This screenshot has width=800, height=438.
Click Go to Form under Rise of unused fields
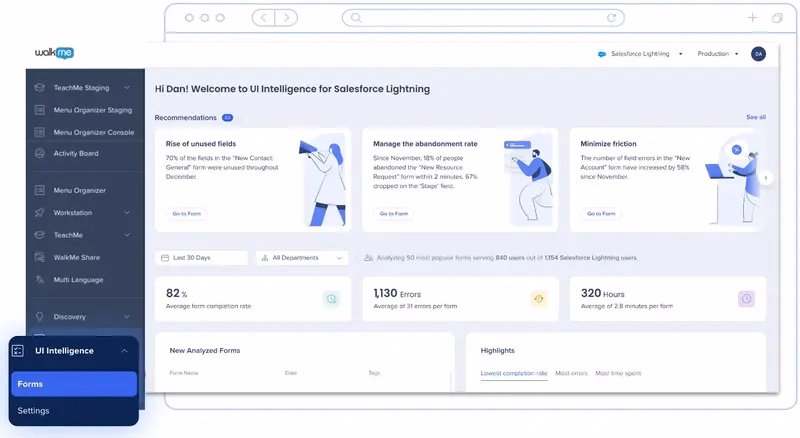coord(187,213)
